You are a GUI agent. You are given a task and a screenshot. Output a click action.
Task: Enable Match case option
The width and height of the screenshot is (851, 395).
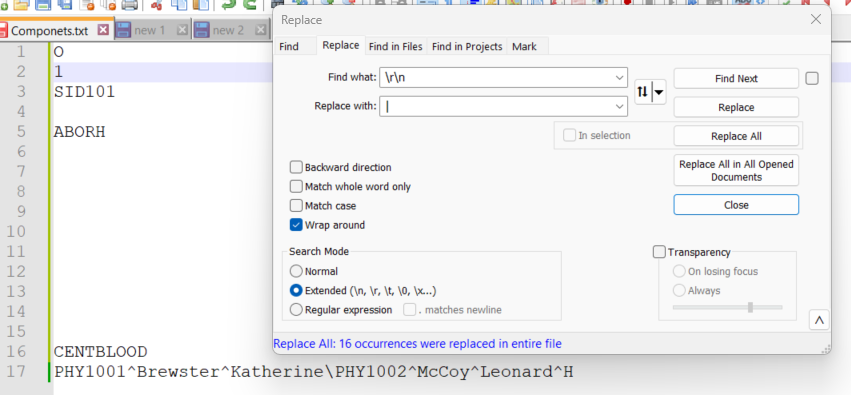[x=296, y=206]
